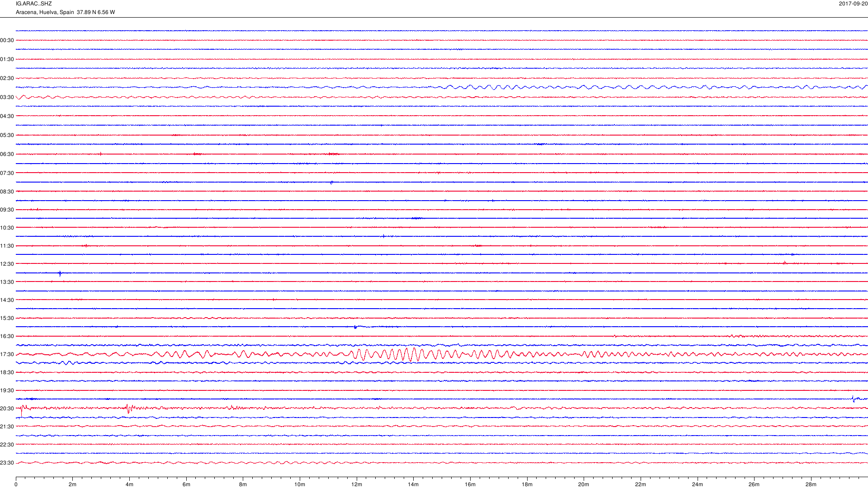The image size is (868, 488).
Task: Select the 12:30 time label
Action: (7, 264)
